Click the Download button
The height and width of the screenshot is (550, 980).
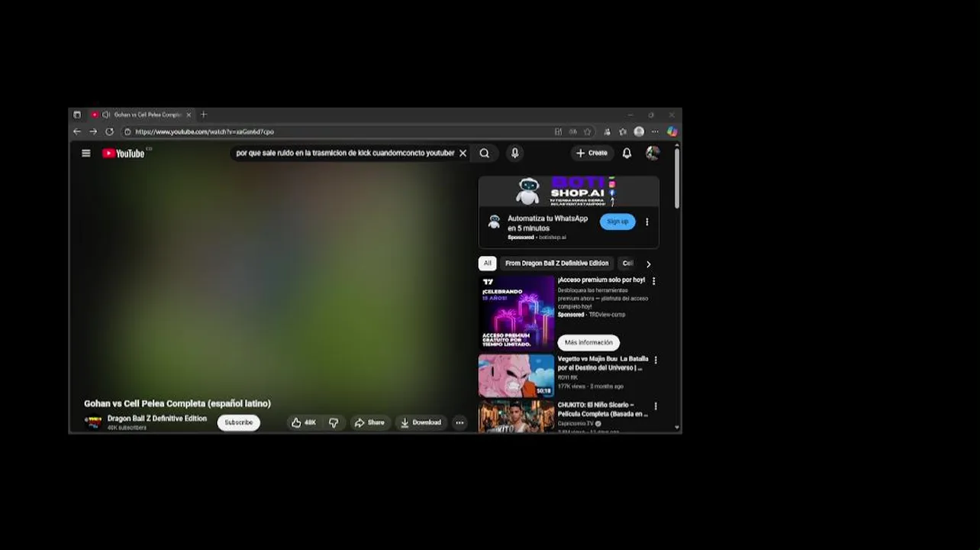point(421,422)
